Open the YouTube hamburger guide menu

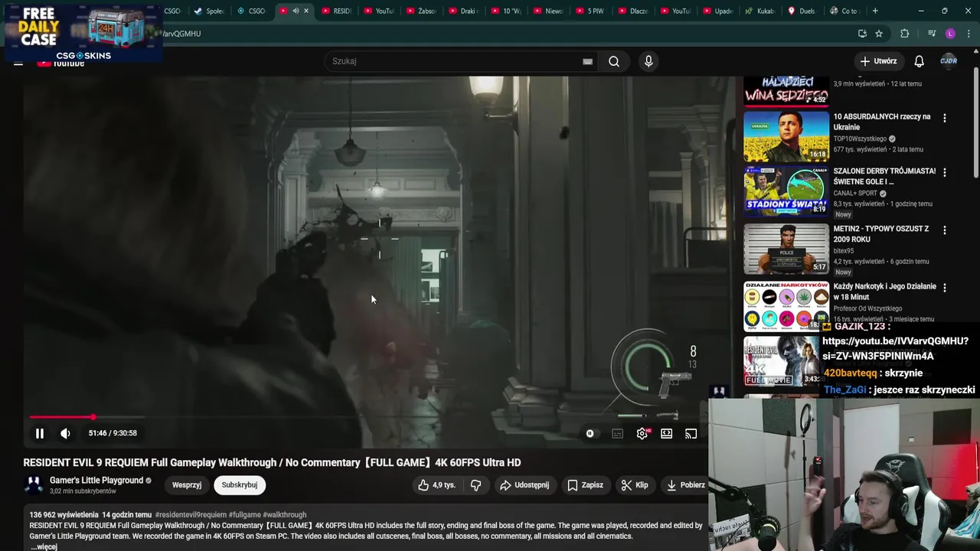(18, 63)
